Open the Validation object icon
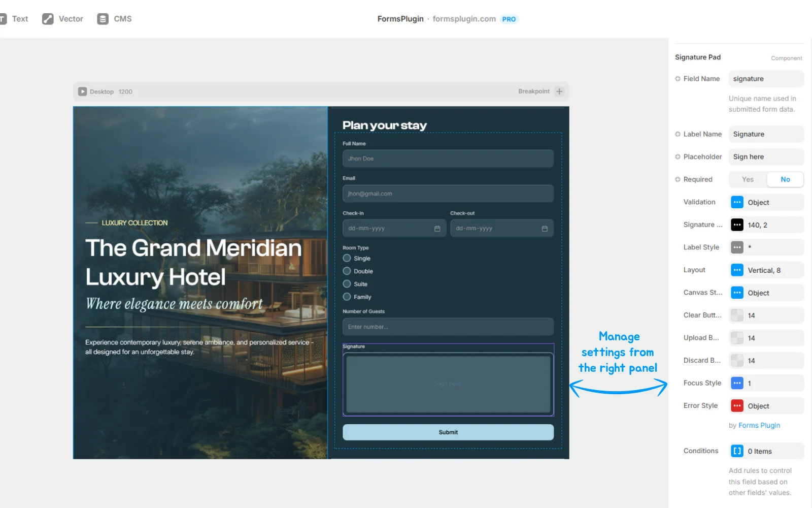This screenshot has width=812, height=508. click(x=737, y=202)
